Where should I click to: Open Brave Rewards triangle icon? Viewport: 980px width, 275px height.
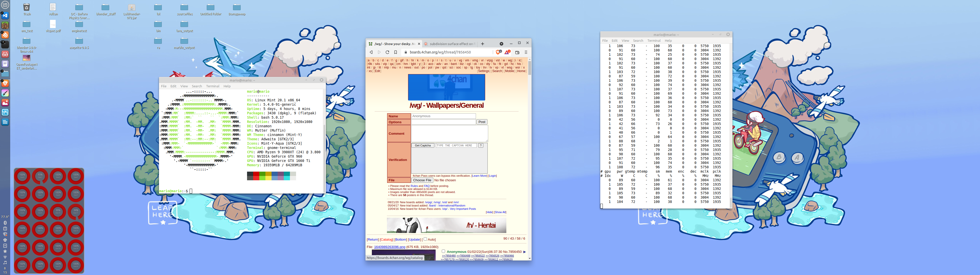[507, 52]
